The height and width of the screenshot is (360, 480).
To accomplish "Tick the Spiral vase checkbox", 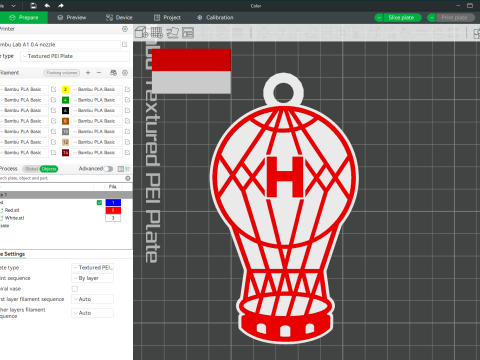I will 75,289.
